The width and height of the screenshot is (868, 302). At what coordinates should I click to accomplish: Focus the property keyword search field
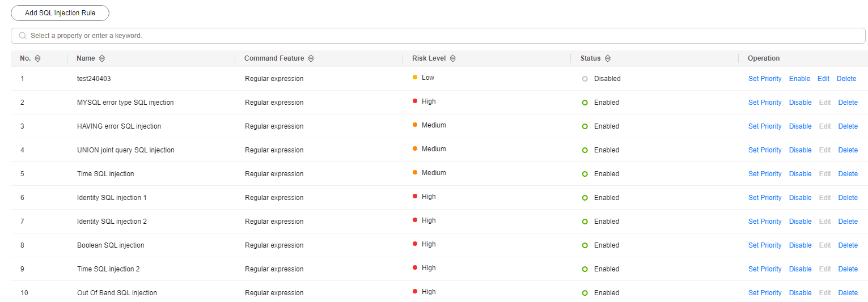click(x=439, y=36)
